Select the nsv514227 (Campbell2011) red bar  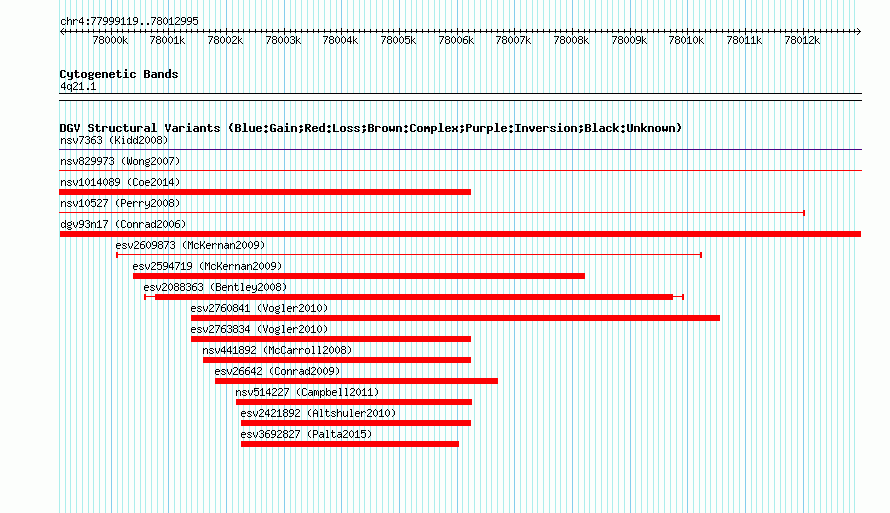click(x=354, y=402)
